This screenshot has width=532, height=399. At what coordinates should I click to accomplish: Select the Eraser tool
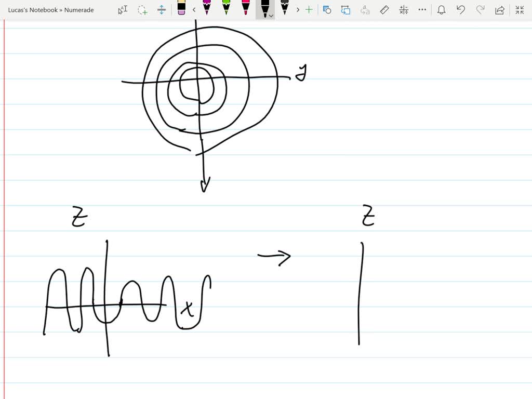click(x=180, y=10)
